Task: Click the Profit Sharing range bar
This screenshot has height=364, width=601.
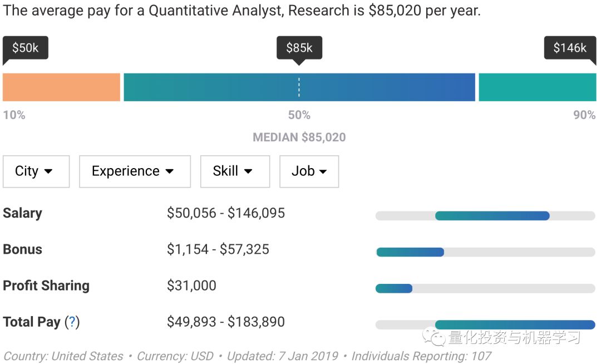Action: click(x=394, y=288)
